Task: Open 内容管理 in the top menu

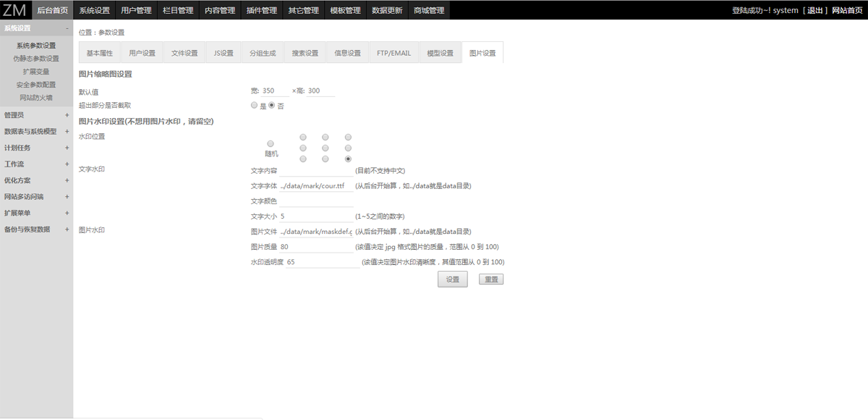Action: pyautogui.click(x=220, y=10)
